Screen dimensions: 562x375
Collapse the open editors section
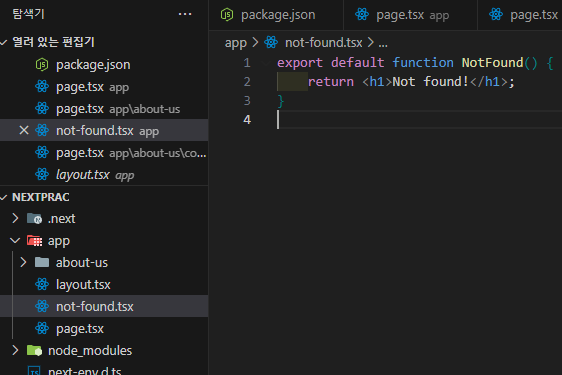point(4,42)
